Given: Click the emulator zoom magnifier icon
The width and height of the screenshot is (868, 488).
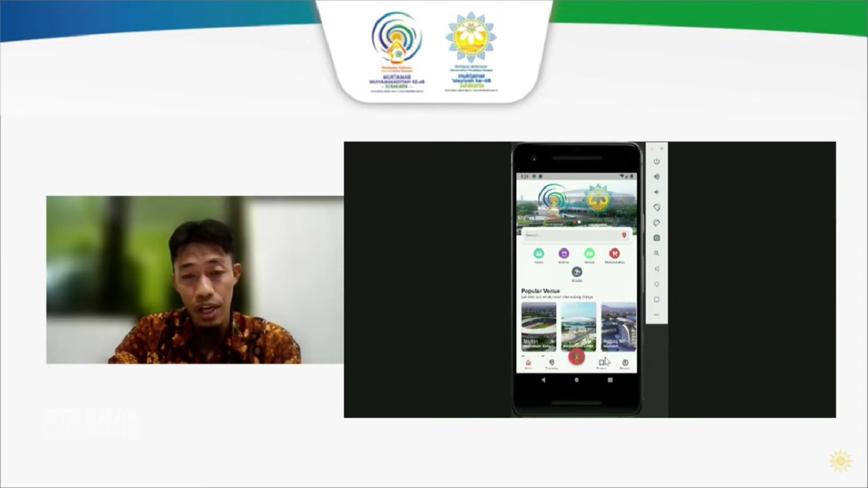Looking at the screenshot, I should [656, 253].
